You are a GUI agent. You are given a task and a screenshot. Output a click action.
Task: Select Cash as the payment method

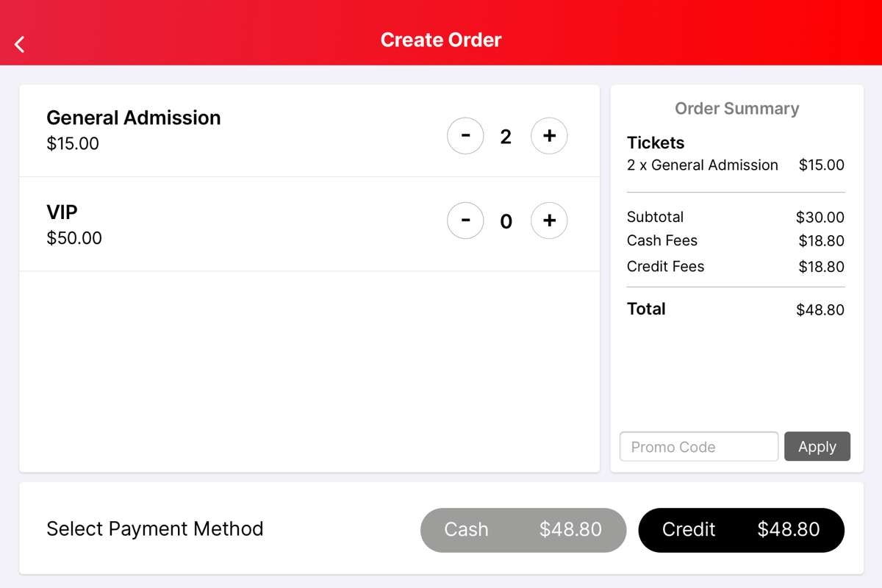[523, 529]
